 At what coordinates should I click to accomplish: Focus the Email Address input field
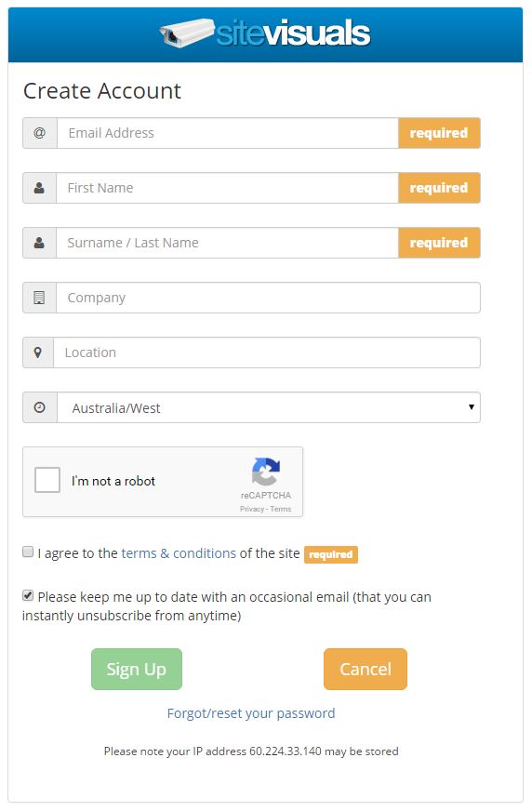[228, 133]
